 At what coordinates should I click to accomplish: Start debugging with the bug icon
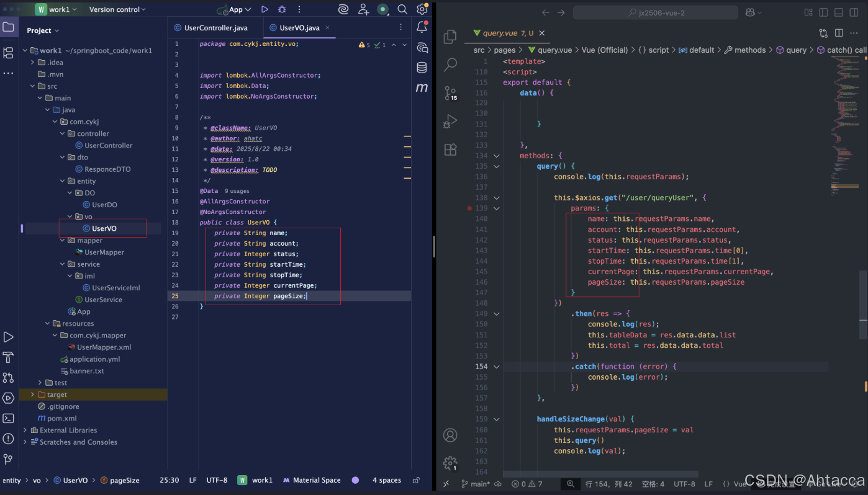282,9
